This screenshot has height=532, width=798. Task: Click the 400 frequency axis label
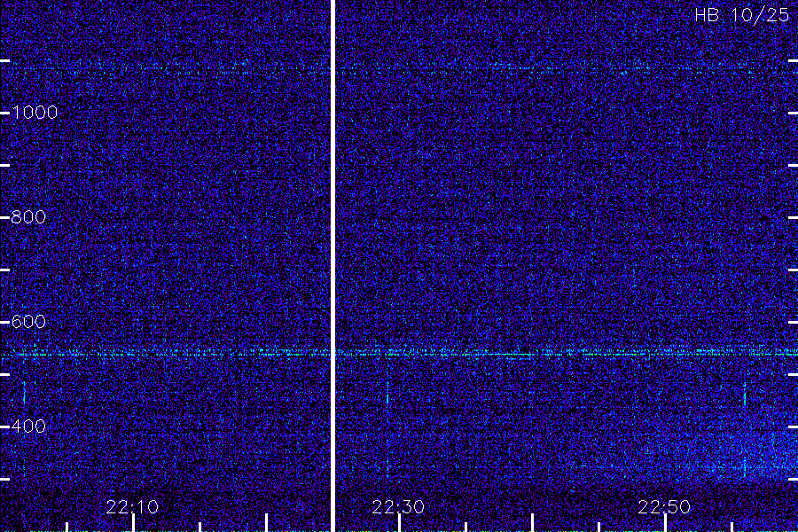tap(28, 426)
